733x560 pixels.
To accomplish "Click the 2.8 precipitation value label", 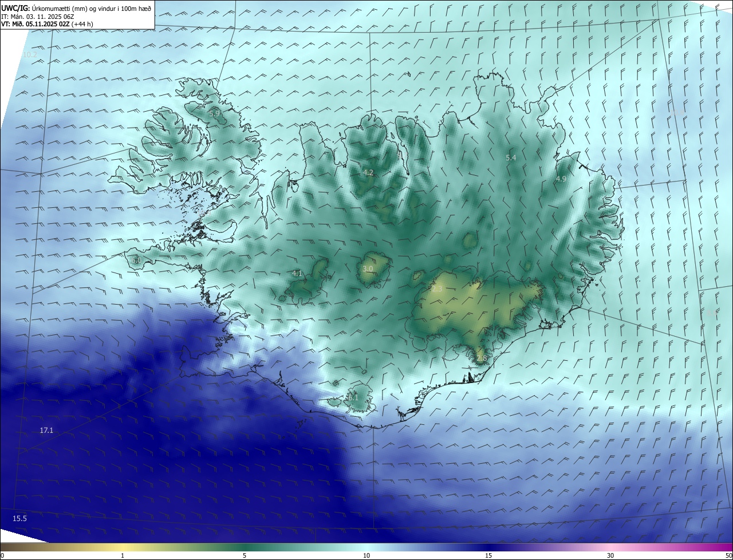I will (x=482, y=358).
